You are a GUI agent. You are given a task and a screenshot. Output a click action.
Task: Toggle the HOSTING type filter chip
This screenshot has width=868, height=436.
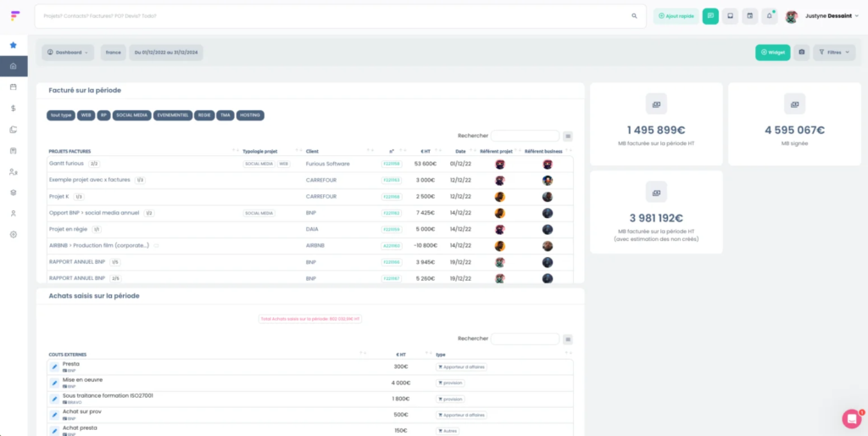[x=250, y=115]
